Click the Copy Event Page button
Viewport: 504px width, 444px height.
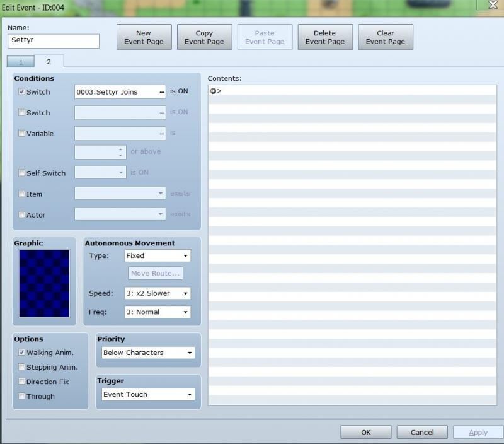(x=204, y=37)
